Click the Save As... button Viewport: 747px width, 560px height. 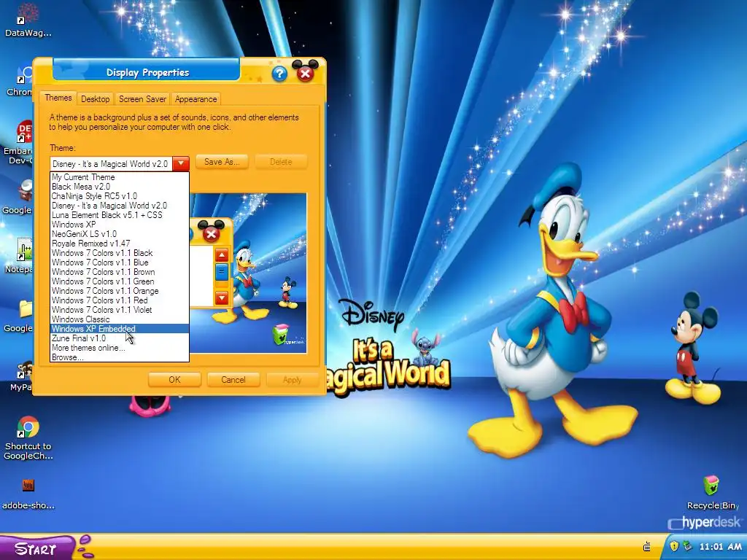[x=222, y=162]
